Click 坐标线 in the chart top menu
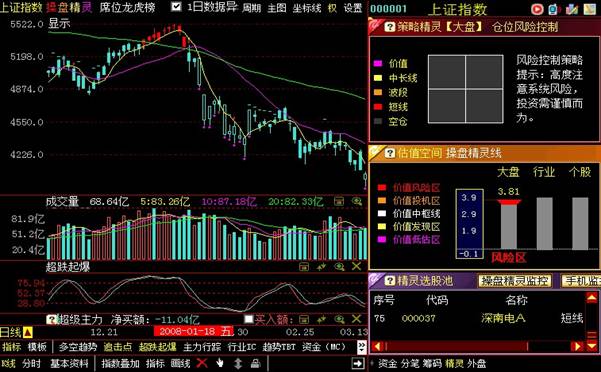This screenshot has height=372, width=601. (x=307, y=7)
